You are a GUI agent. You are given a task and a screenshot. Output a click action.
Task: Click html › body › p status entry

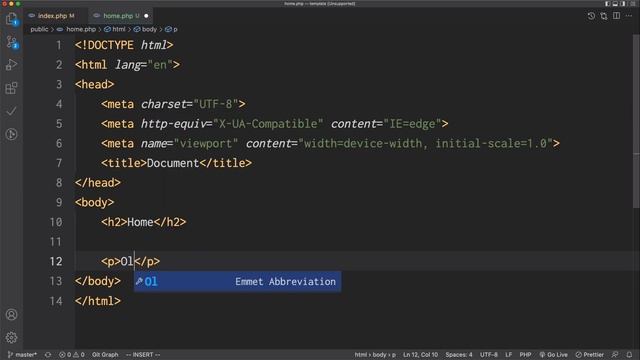point(375,355)
